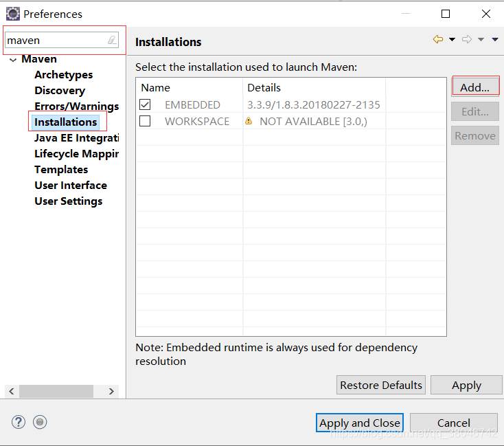Uncheck the EMBEDDED installation checkbox
504x446 pixels.
(x=145, y=104)
